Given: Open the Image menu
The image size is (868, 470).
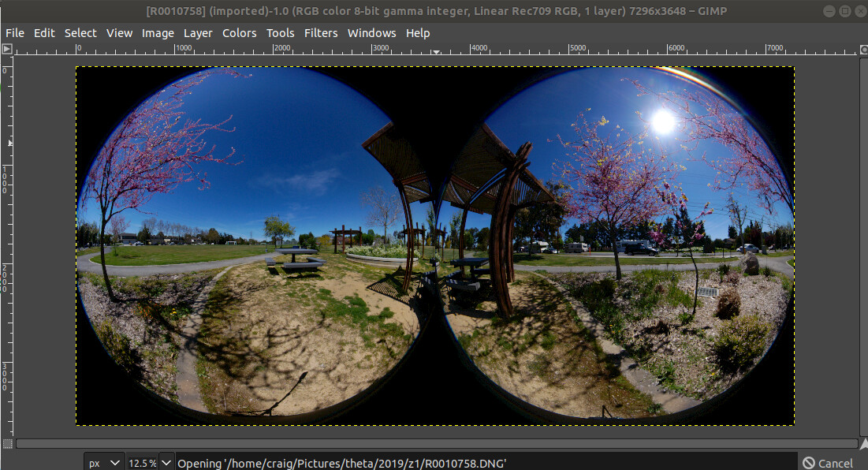Looking at the screenshot, I should (x=158, y=33).
